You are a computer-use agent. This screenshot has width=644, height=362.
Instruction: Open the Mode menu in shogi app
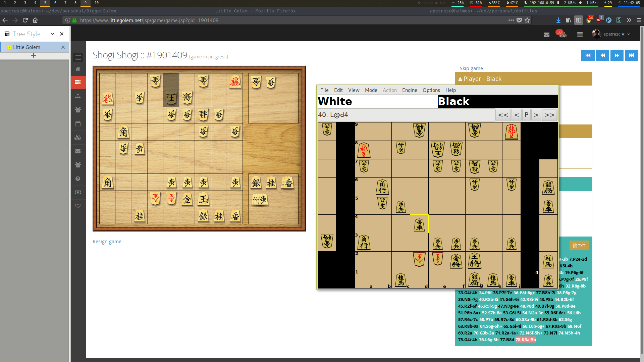tap(371, 90)
